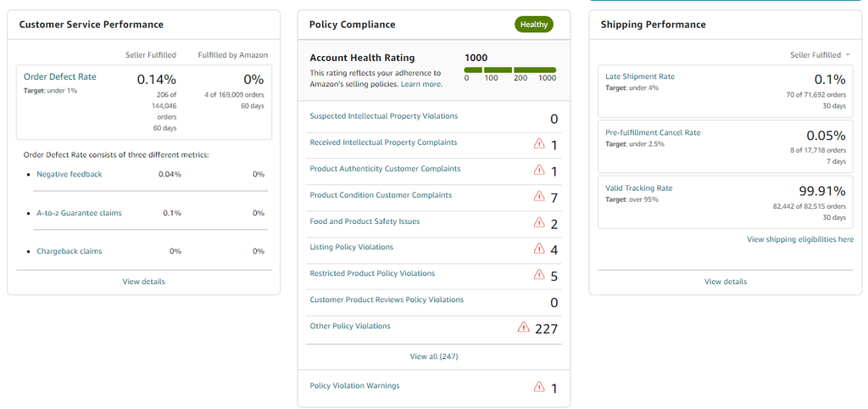
Task: Click the Chargeback claims link
Action: (69, 251)
